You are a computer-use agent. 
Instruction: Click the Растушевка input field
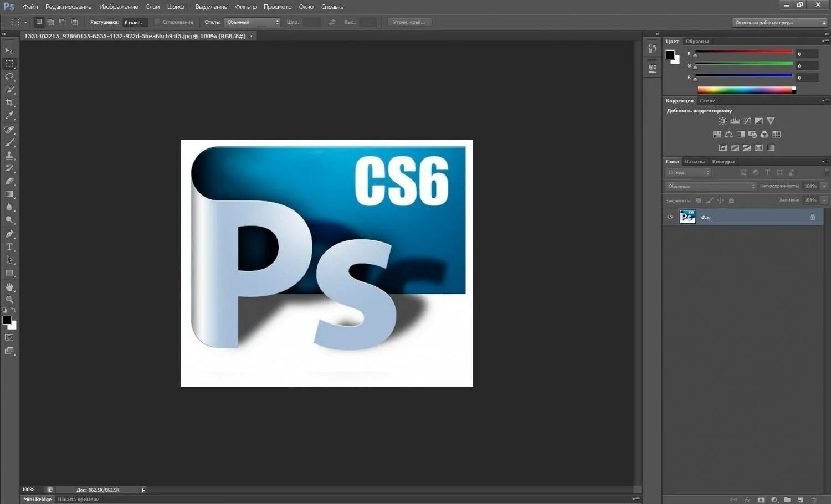pyautogui.click(x=135, y=22)
